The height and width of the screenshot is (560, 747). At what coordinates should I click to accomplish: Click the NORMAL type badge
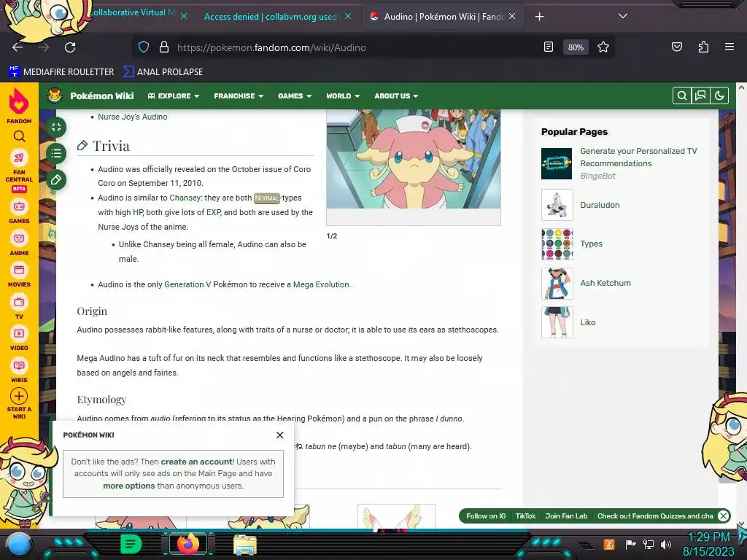[x=267, y=198]
